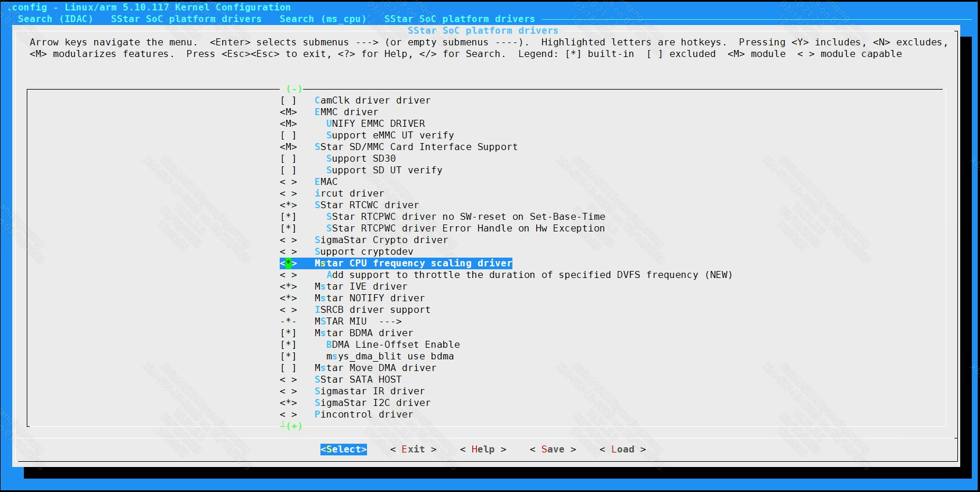Toggle ISRCB driver support marker
Viewport: 980px width, 492px height.
(x=288, y=309)
